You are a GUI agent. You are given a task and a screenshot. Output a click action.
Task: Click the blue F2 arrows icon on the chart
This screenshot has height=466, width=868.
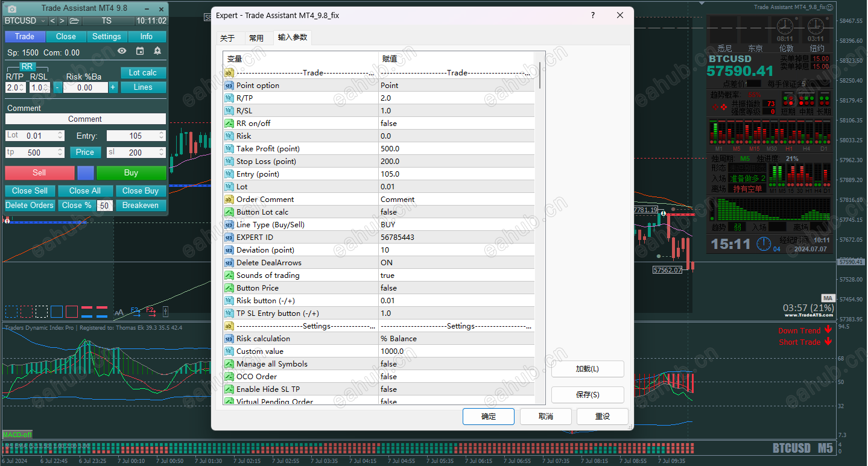[x=135, y=312]
